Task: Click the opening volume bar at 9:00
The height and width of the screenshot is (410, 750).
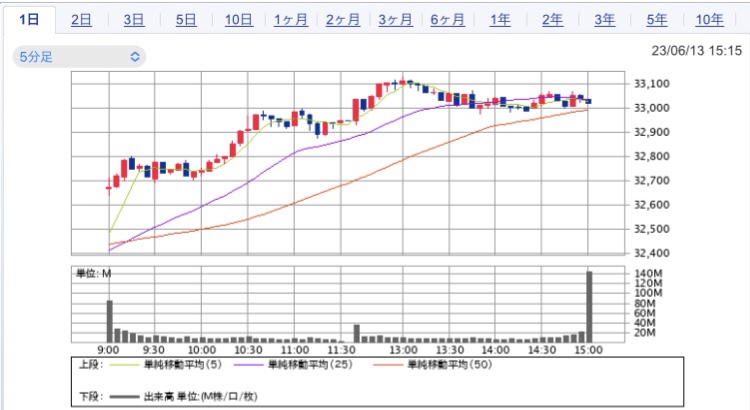Action: 110,321
